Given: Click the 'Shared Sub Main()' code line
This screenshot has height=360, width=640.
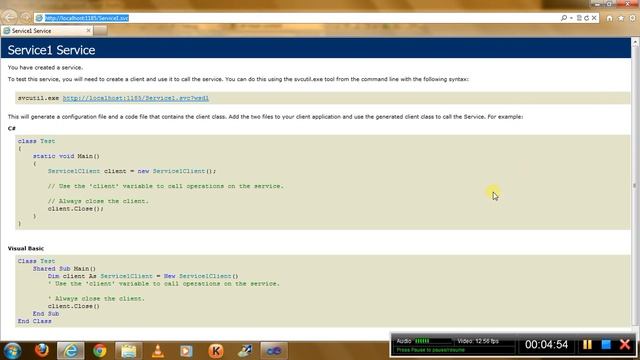Looking at the screenshot, I should coord(64,269).
